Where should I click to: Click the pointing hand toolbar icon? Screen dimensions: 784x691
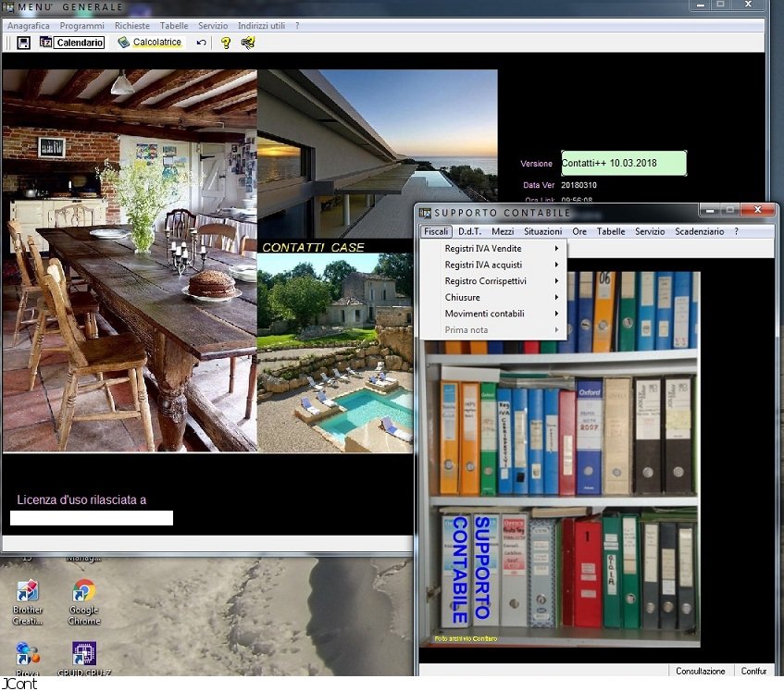coord(248,43)
